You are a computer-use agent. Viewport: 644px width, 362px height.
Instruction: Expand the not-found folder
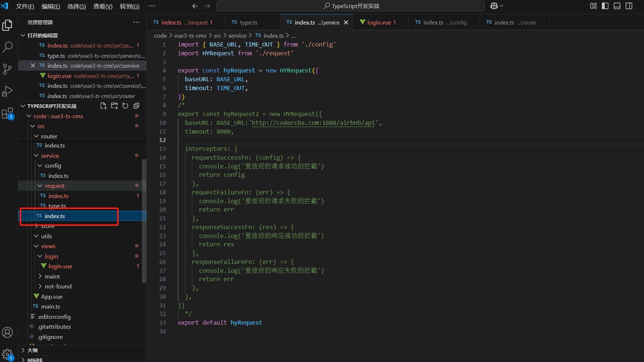(58, 286)
